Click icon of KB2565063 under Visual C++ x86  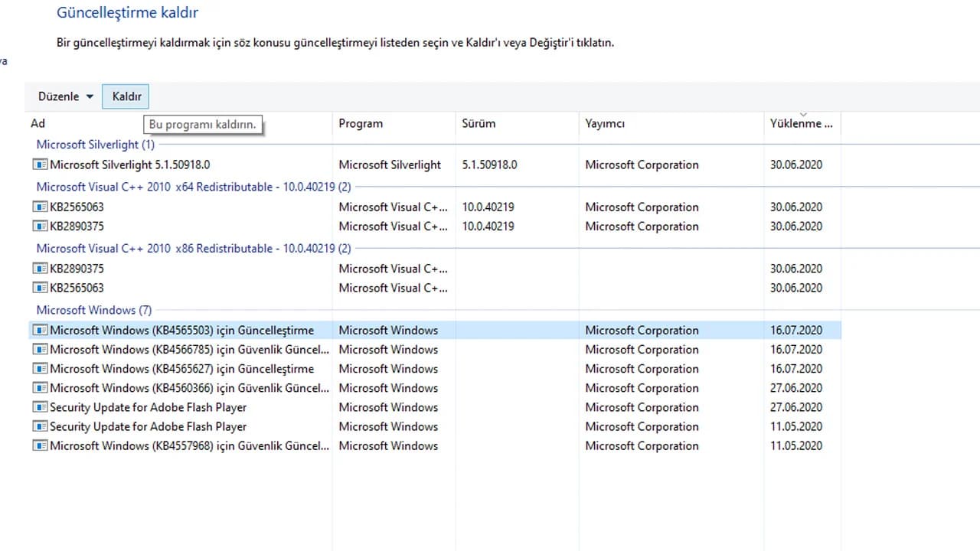click(40, 288)
